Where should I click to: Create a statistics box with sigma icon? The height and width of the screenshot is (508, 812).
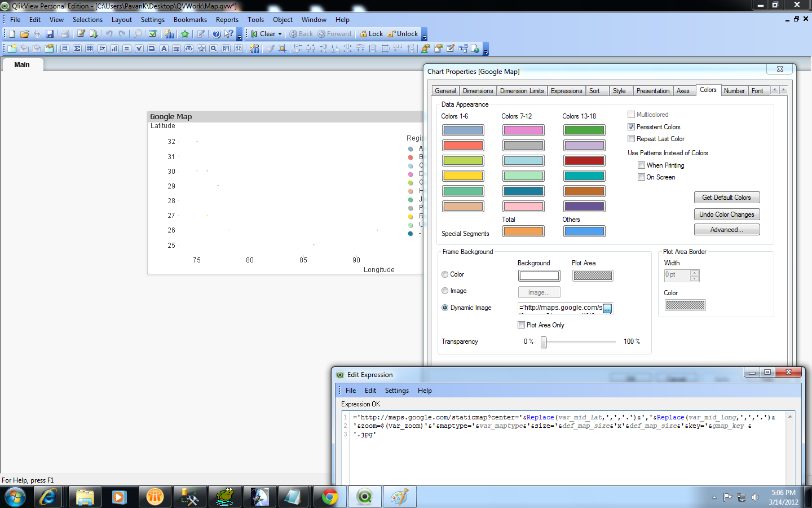click(77, 49)
